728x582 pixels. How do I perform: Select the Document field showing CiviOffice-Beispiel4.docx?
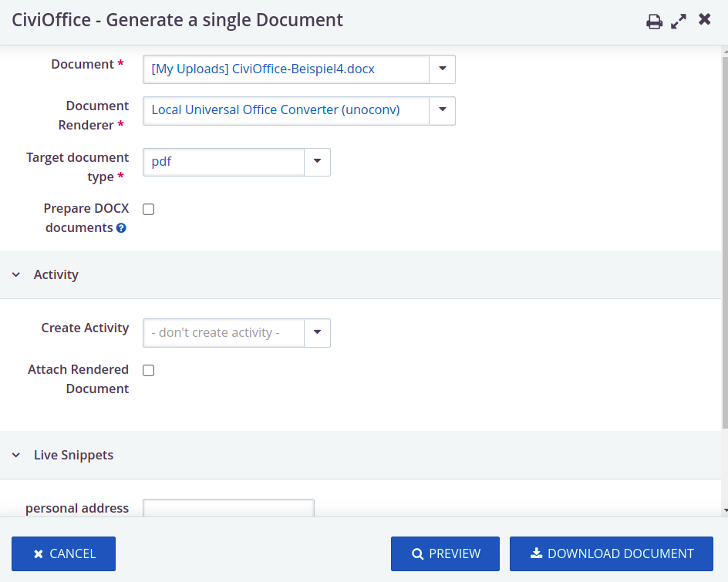click(286, 69)
